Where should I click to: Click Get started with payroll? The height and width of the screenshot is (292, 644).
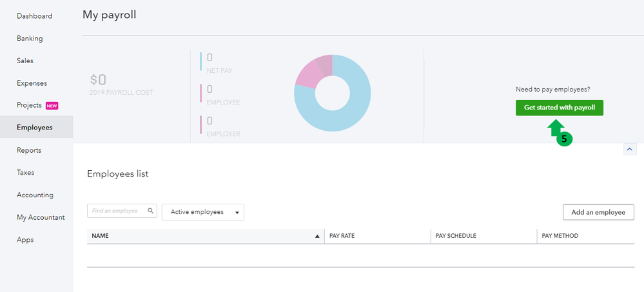pos(559,108)
